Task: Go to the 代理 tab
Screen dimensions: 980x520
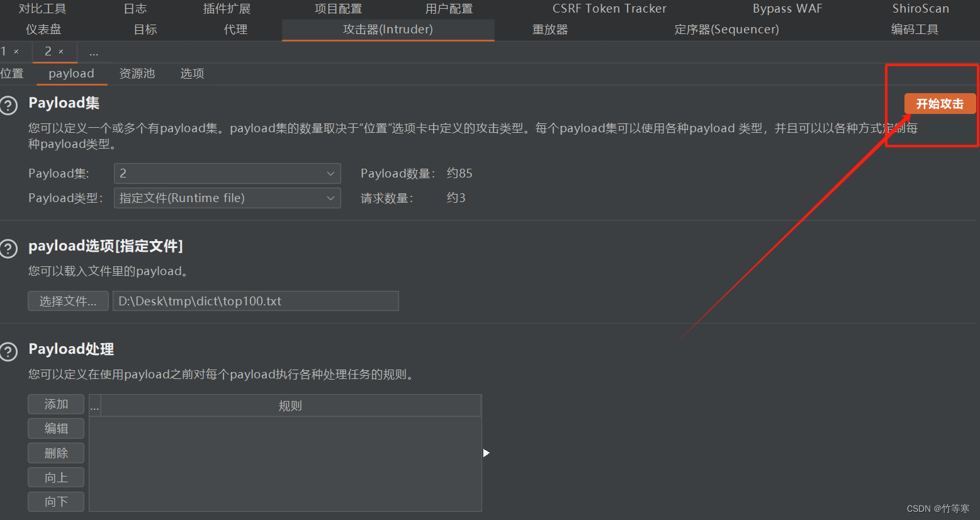Action: point(235,30)
